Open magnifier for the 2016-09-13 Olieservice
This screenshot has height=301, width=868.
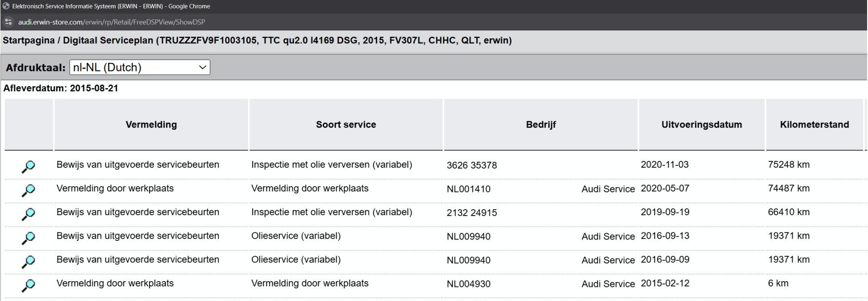click(28, 238)
